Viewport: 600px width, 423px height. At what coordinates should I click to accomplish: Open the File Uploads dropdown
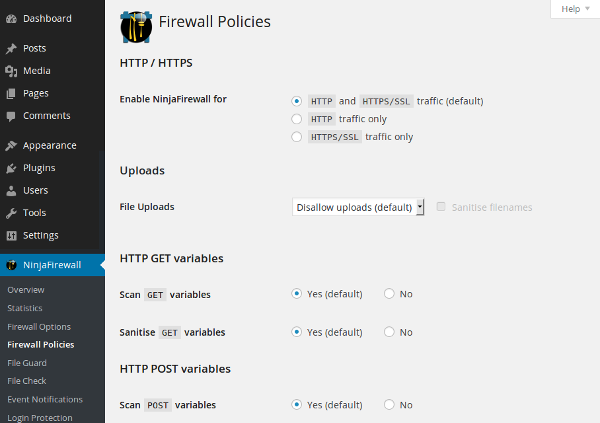(358, 207)
